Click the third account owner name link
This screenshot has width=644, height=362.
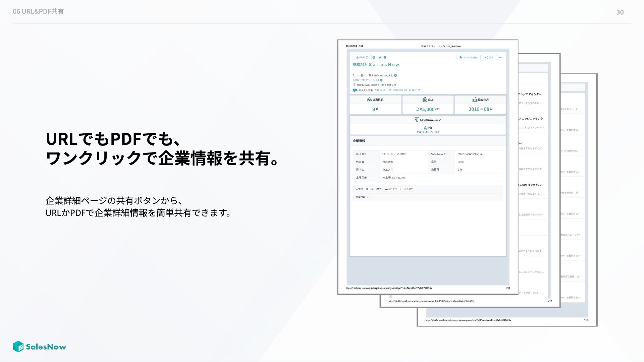413,90
